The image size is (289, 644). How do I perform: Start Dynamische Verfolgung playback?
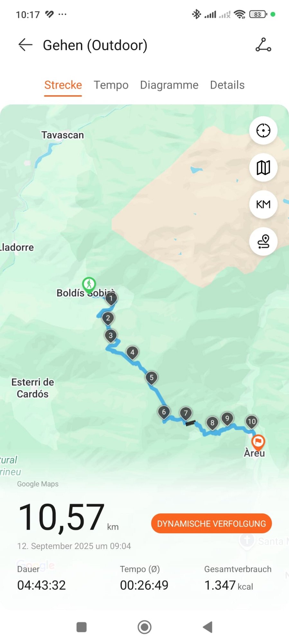[x=212, y=524]
